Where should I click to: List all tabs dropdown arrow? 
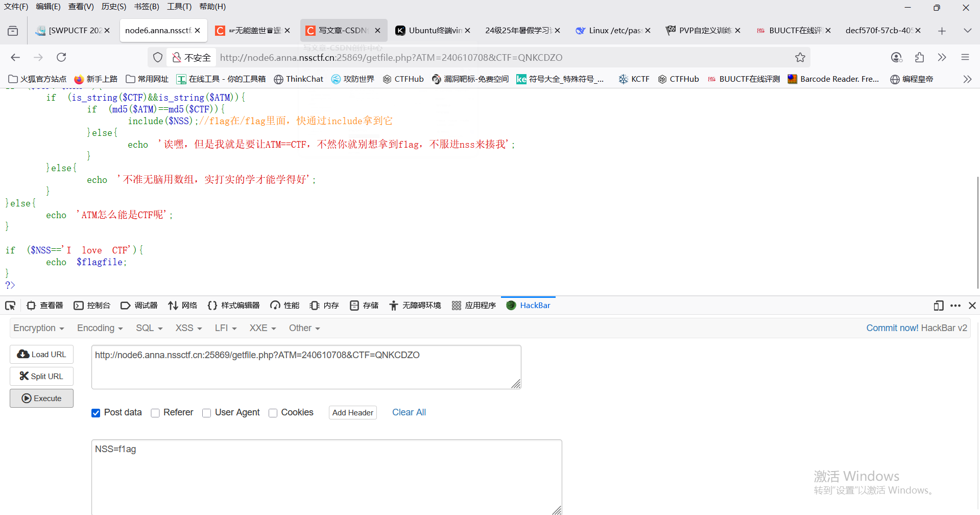[967, 31]
